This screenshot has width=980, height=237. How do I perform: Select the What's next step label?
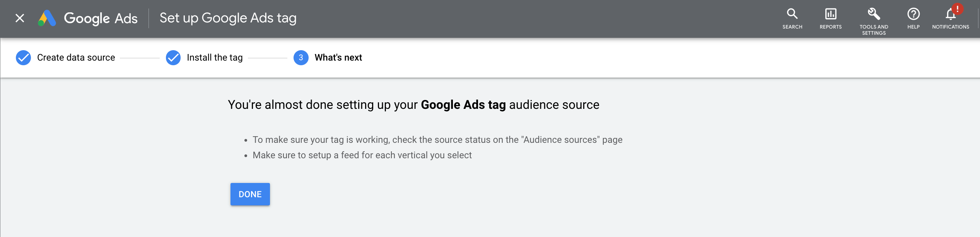click(338, 58)
